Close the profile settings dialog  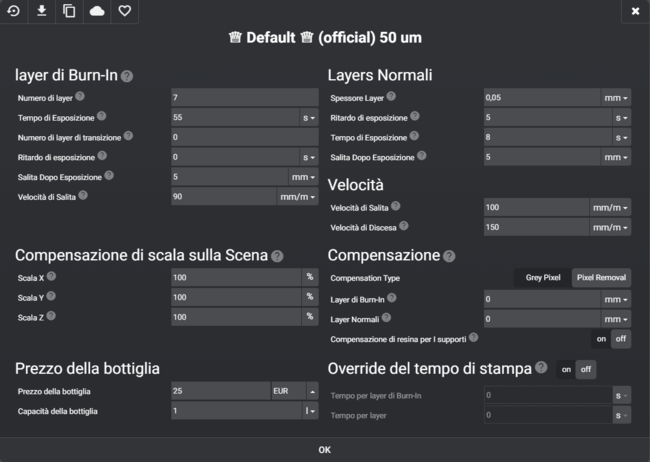636,11
